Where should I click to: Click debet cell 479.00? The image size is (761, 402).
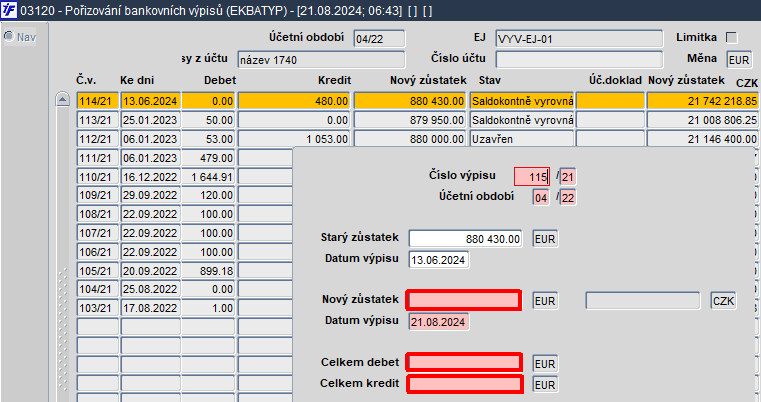click(x=208, y=158)
